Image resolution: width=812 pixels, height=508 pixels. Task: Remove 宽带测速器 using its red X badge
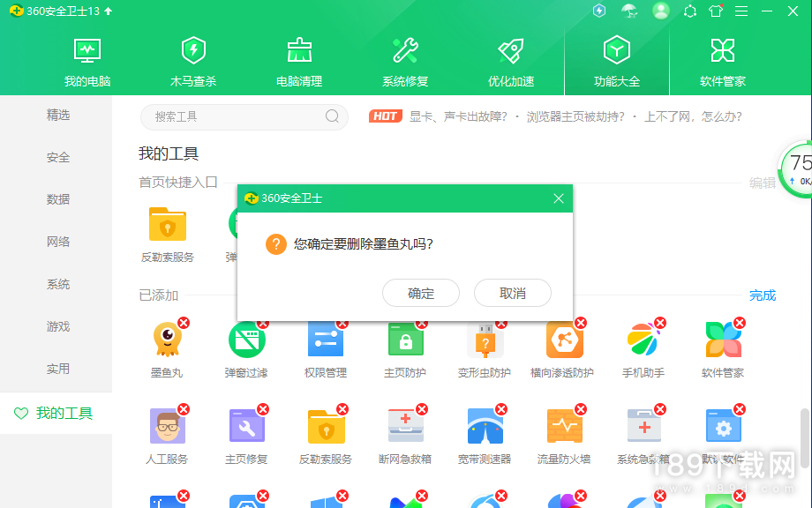coord(501,409)
